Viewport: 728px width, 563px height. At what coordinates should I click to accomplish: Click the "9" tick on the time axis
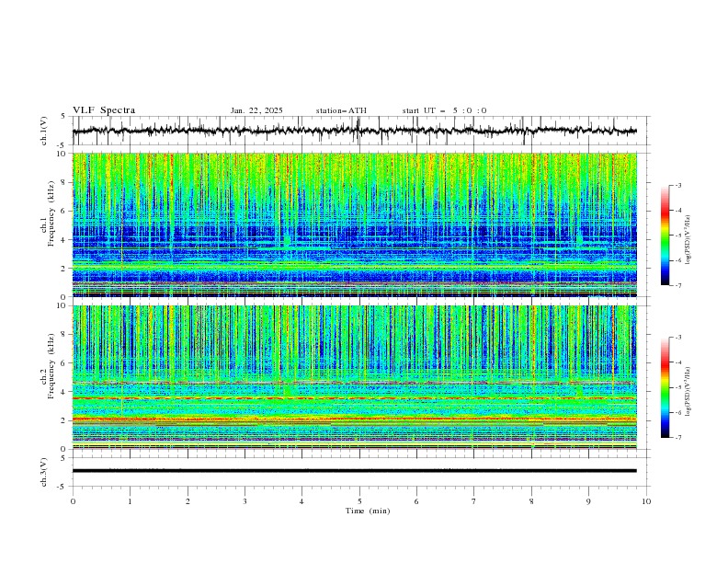[x=588, y=501]
